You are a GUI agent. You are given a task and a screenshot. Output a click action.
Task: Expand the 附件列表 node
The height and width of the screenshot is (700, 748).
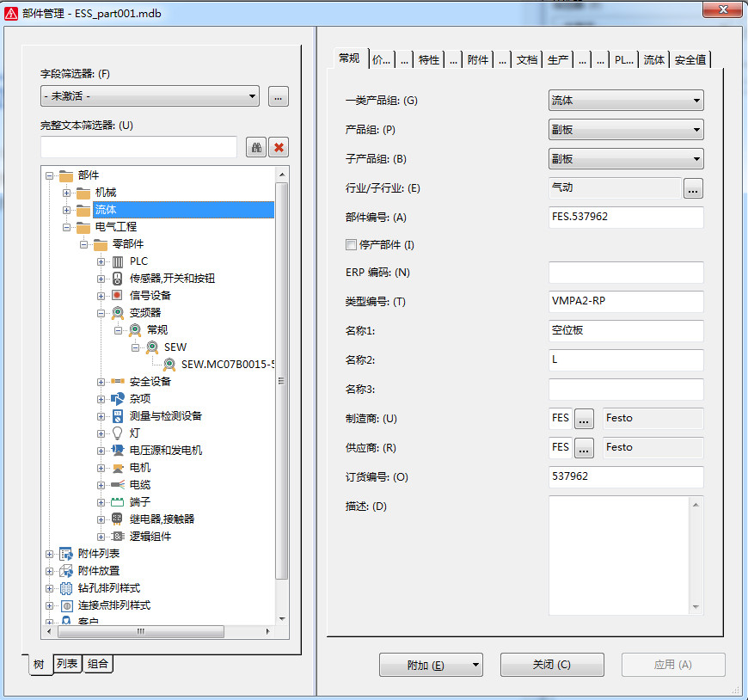click(x=49, y=554)
